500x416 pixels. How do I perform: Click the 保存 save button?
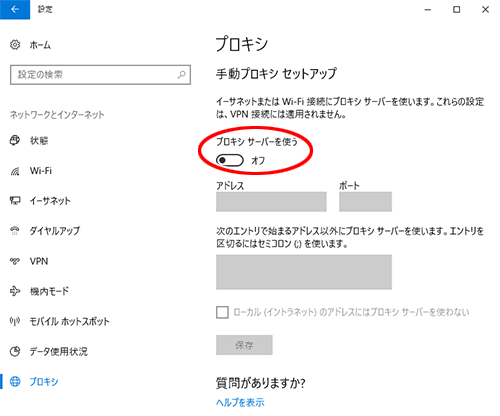coord(244,345)
